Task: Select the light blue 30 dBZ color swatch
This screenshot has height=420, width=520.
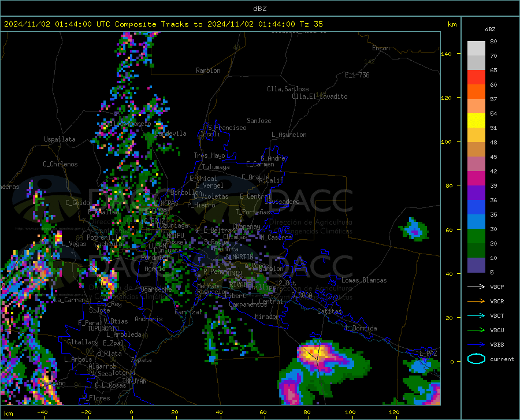Action: (x=476, y=222)
